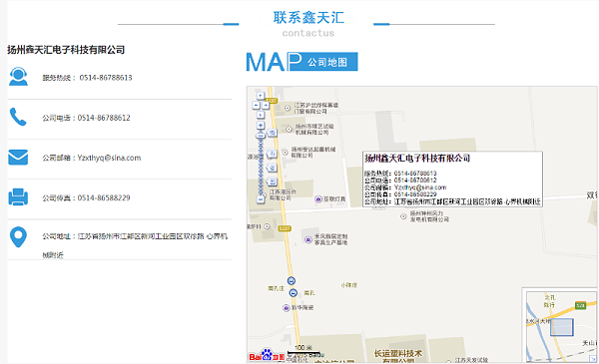
Task: Click the 小薛庄 place label on map
Action: (349, 285)
